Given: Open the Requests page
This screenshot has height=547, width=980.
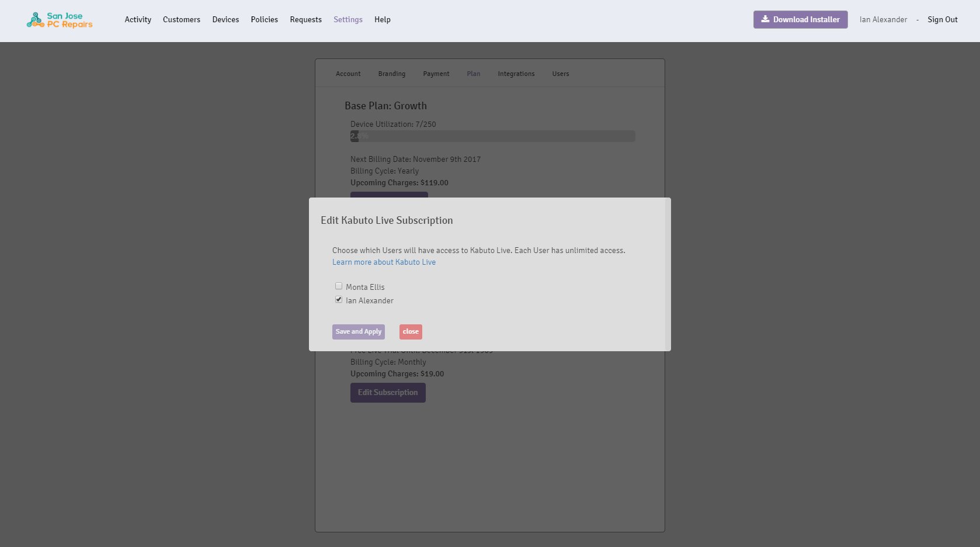Looking at the screenshot, I should [x=306, y=19].
